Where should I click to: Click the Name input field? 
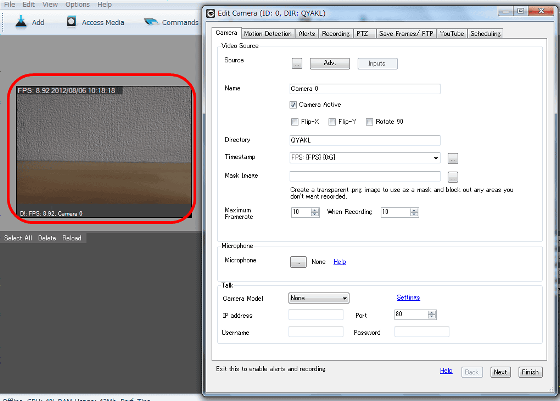pos(365,89)
